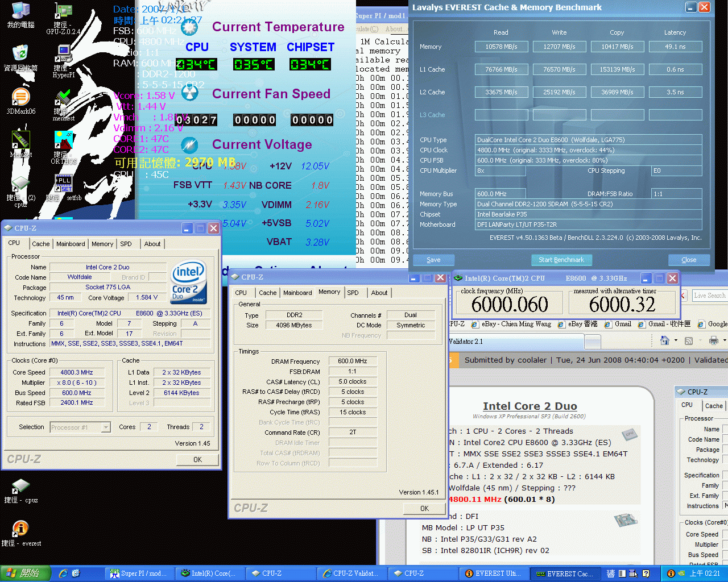728x582 pixels.
Task: Click the browser Home icon
Action: pos(664,340)
